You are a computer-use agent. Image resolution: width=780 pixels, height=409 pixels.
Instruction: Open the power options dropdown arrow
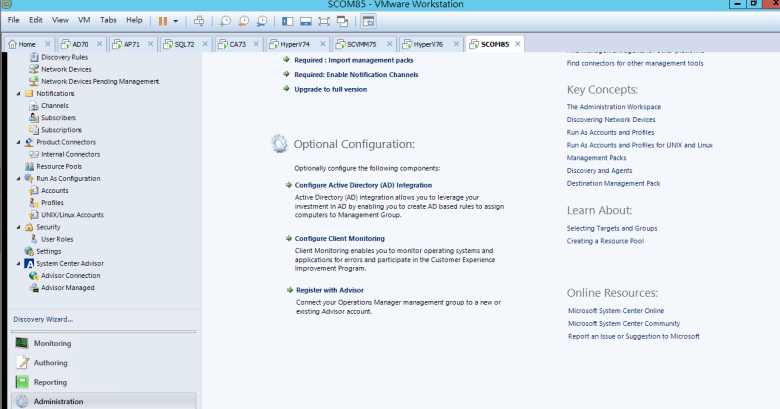[x=176, y=20]
